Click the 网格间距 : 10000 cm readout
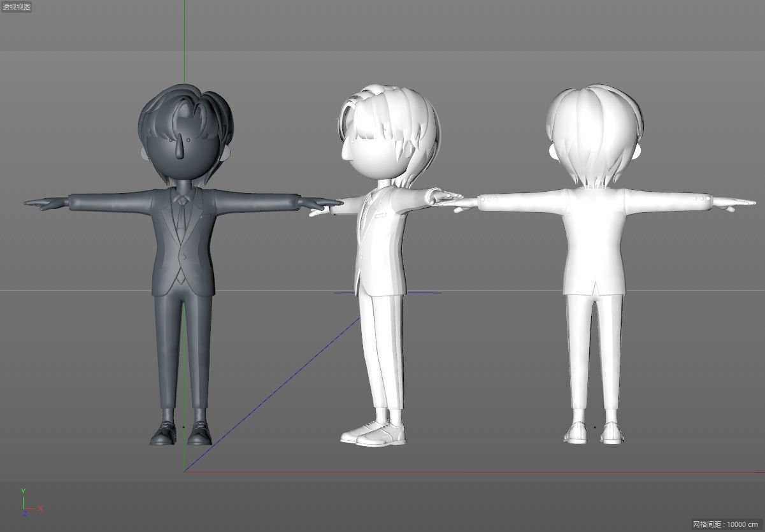This screenshot has width=765, height=532. (x=726, y=524)
